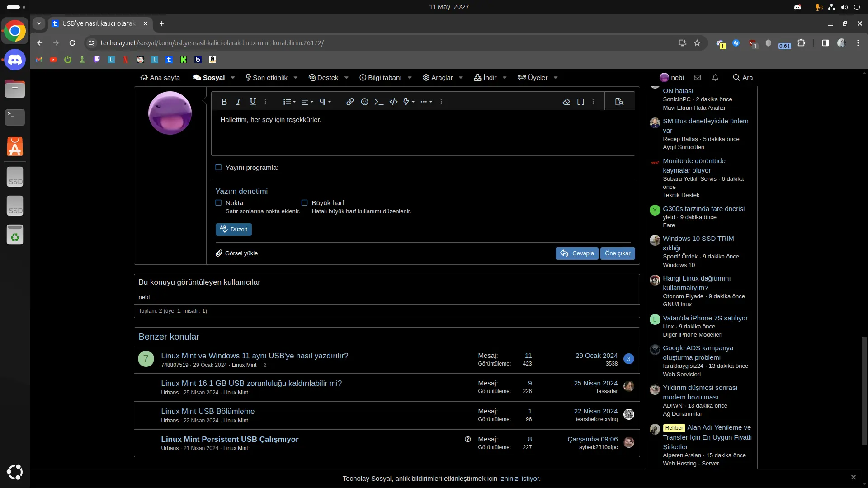Check the Nokta option
Screen dimensions: 868x488
tap(218, 203)
